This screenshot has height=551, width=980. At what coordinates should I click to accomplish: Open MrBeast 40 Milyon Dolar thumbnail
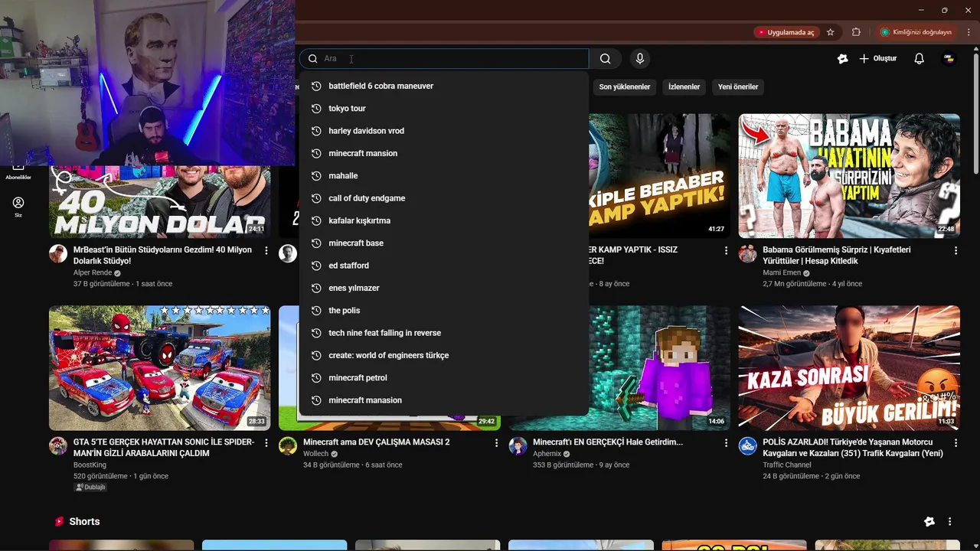(x=159, y=201)
